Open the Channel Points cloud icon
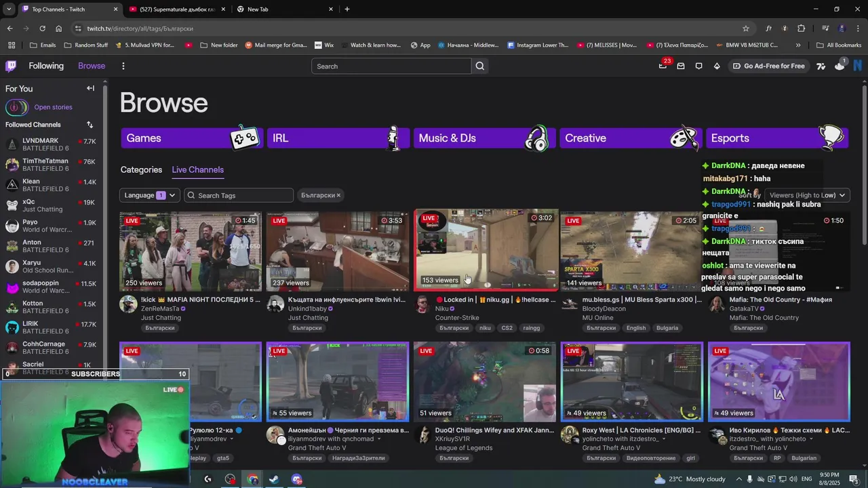Screen dimensions: 868x488 click(840, 65)
